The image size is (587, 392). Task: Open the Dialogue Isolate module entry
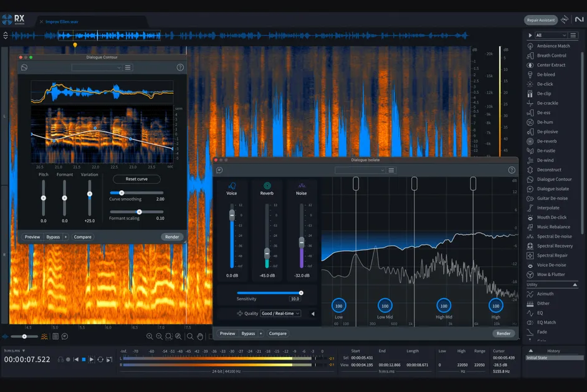(x=548, y=189)
